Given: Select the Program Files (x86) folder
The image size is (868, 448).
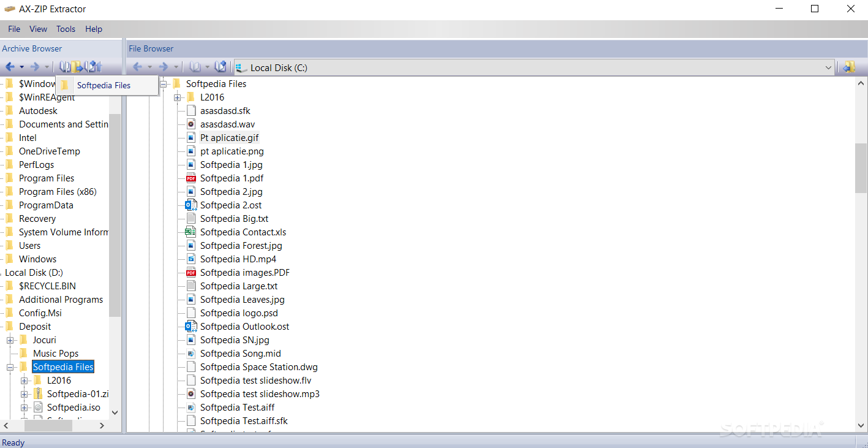Looking at the screenshot, I should (x=58, y=192).
